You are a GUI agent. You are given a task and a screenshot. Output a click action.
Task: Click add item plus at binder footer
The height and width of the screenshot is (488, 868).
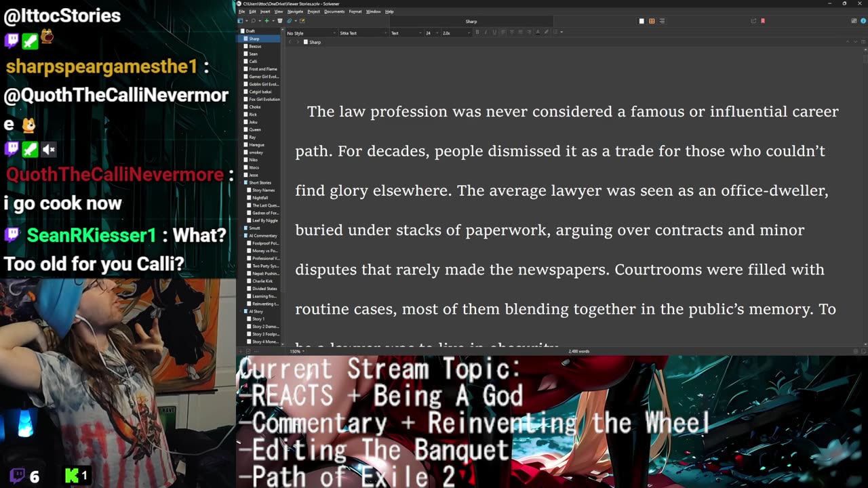pos(241,351)
